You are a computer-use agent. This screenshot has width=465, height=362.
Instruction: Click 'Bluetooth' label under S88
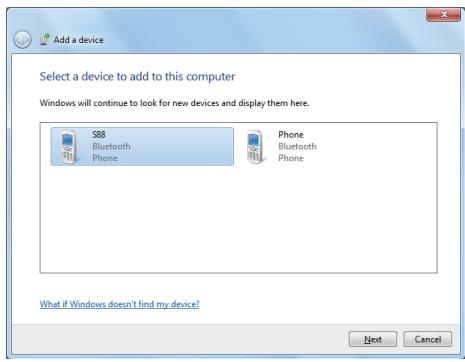click(x=111, y=146)
